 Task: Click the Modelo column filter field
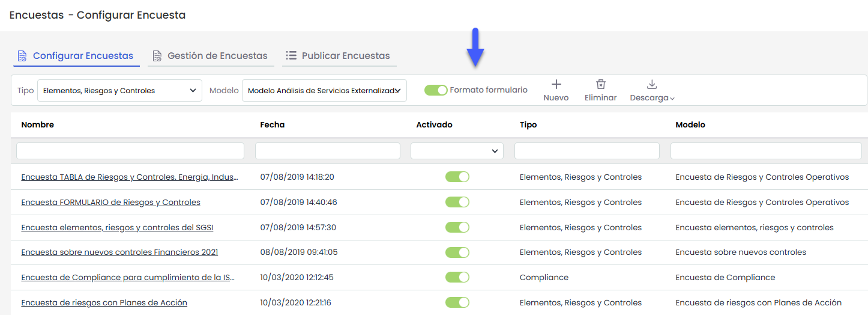[x=766, y=151]
